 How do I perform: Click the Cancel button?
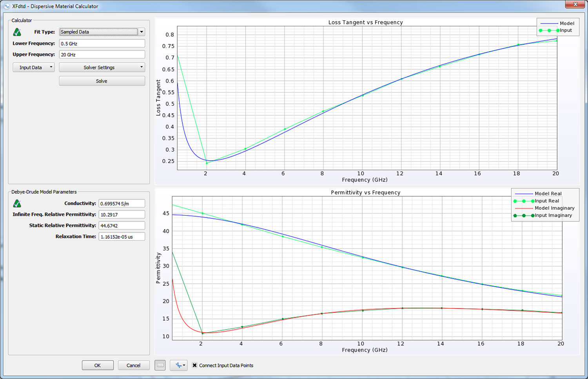tap(133, 365)
